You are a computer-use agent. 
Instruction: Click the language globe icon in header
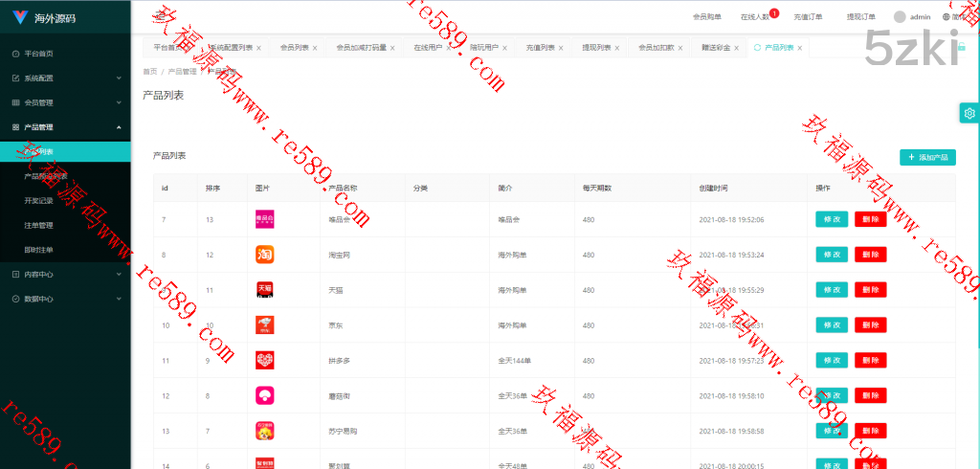[x=946, y=16]
